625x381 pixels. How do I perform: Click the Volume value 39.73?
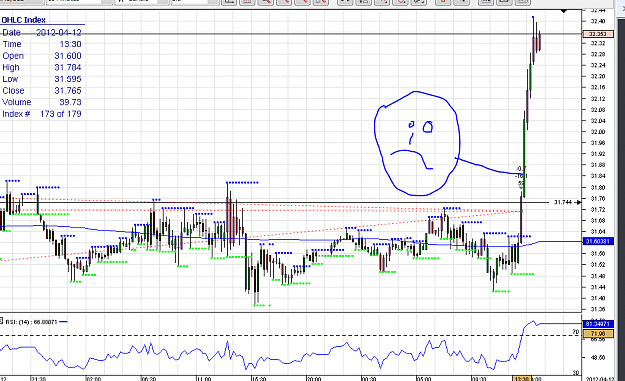coord(70,102)
